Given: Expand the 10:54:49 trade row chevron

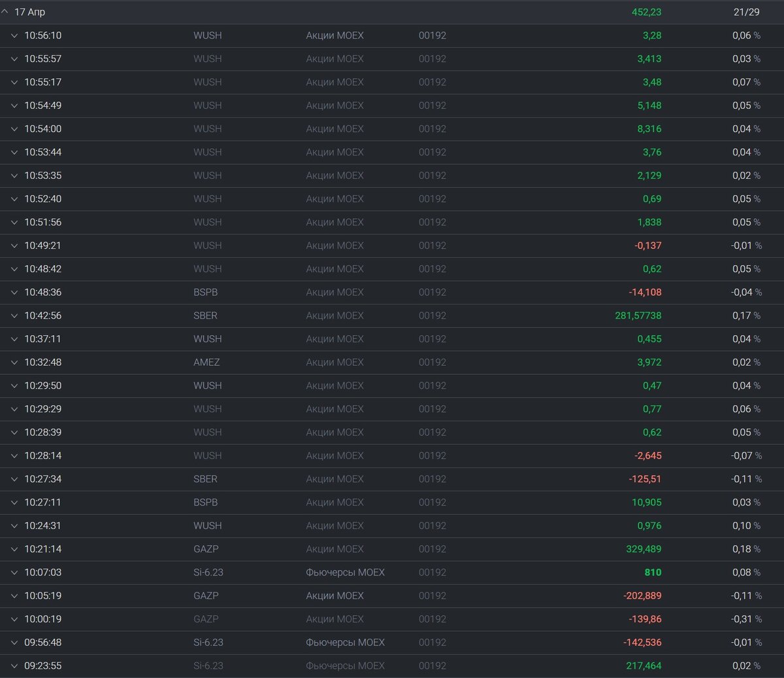Looking at the screenshot, I should coord(14,105).
